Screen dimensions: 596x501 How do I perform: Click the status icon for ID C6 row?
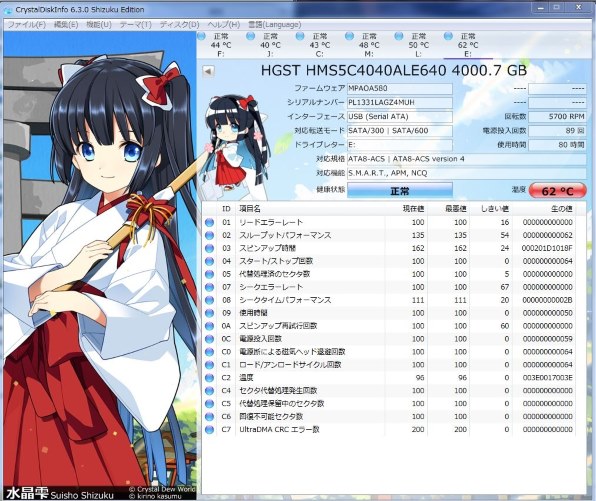tap(209, 416)
